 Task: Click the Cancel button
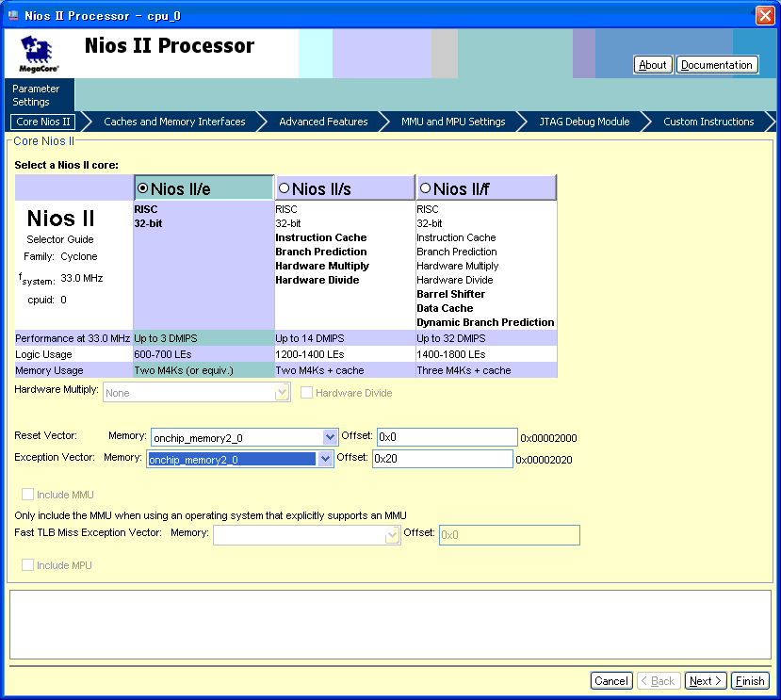point(611,680)
